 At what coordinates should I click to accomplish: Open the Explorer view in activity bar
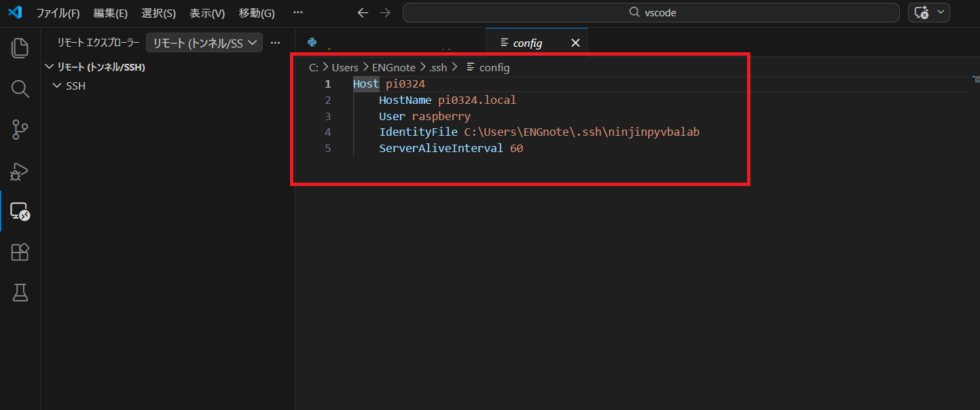pyautogui.click(x=20, y=48)
